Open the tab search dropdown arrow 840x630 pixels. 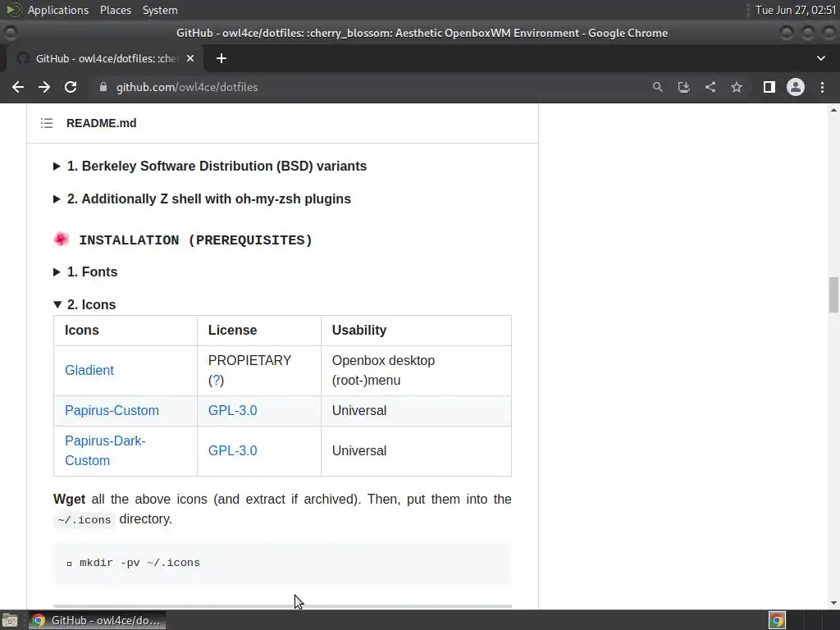tap(820, 58)
